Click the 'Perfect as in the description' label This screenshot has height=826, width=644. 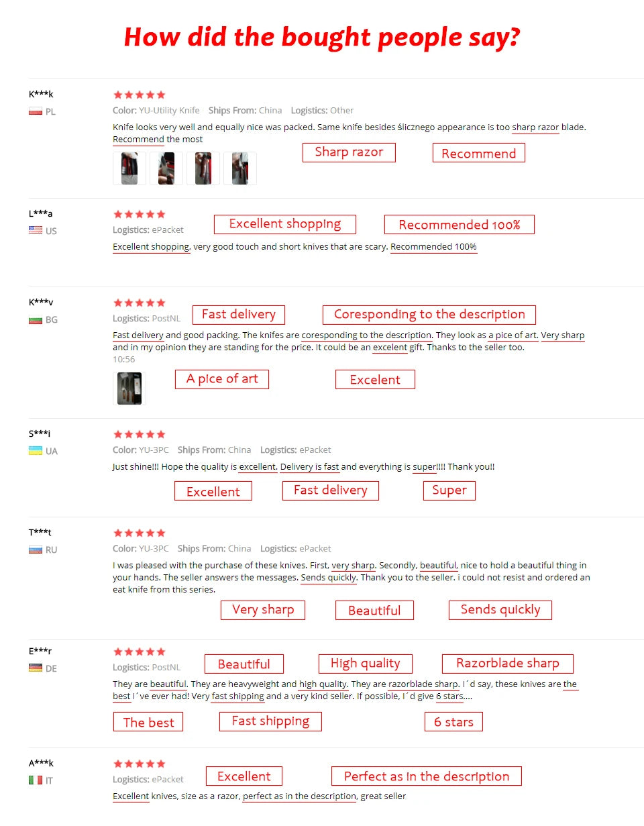427,776
